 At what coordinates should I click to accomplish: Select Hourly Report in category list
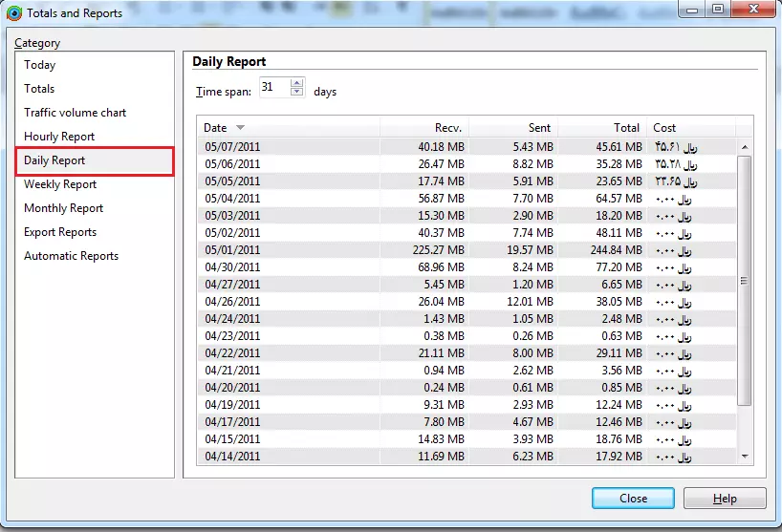click(x=59, y=137)
